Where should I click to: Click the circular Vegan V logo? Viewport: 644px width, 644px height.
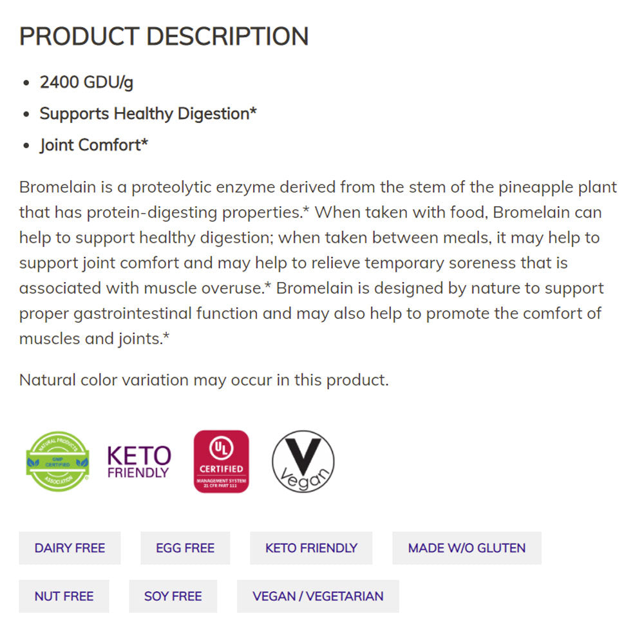[303, 462]
